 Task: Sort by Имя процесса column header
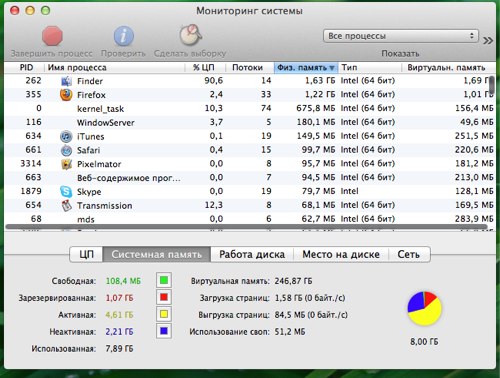click(115, 68)
